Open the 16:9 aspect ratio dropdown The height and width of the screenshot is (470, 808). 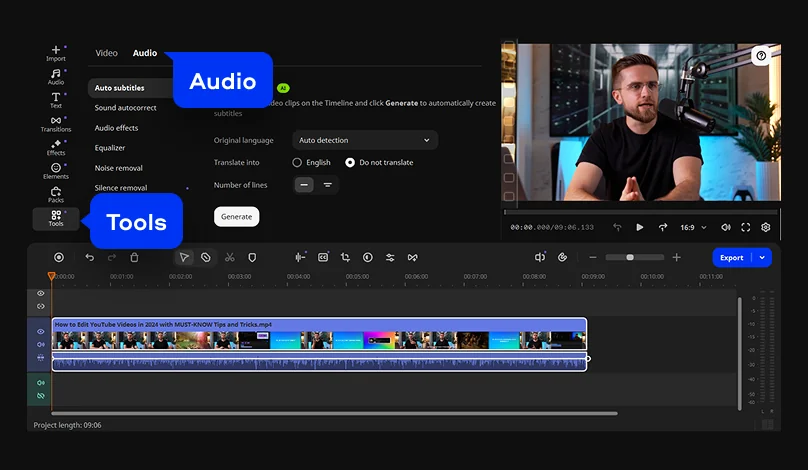tap(693, 227)
